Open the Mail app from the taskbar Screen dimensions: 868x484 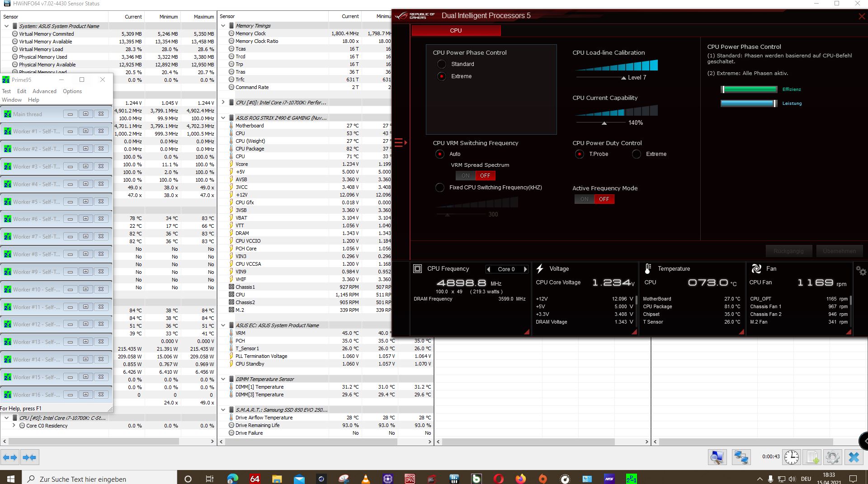(299, 479)
